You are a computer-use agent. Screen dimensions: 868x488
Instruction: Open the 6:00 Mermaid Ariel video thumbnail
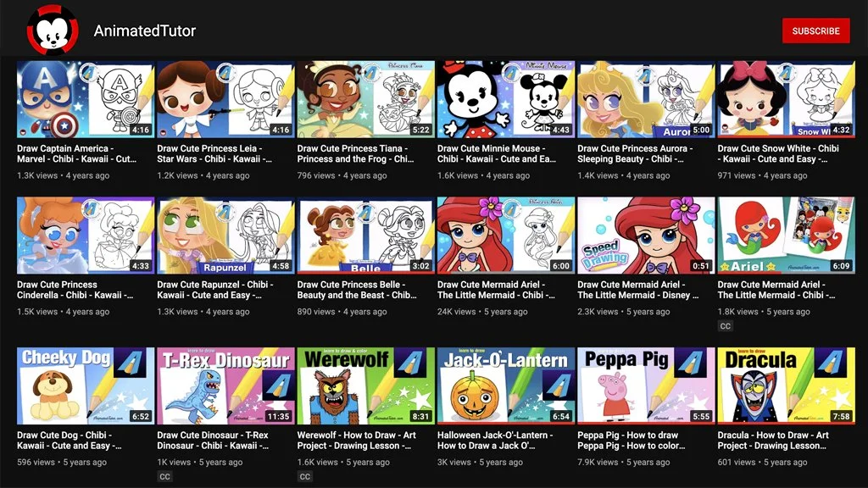coord(505,236)
